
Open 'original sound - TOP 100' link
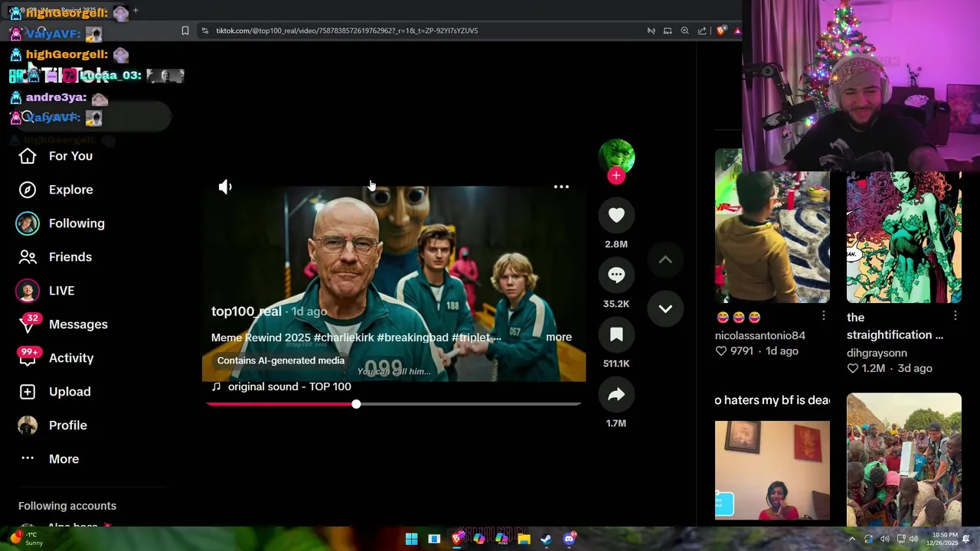pyautogui.click(x=289, y=386)
